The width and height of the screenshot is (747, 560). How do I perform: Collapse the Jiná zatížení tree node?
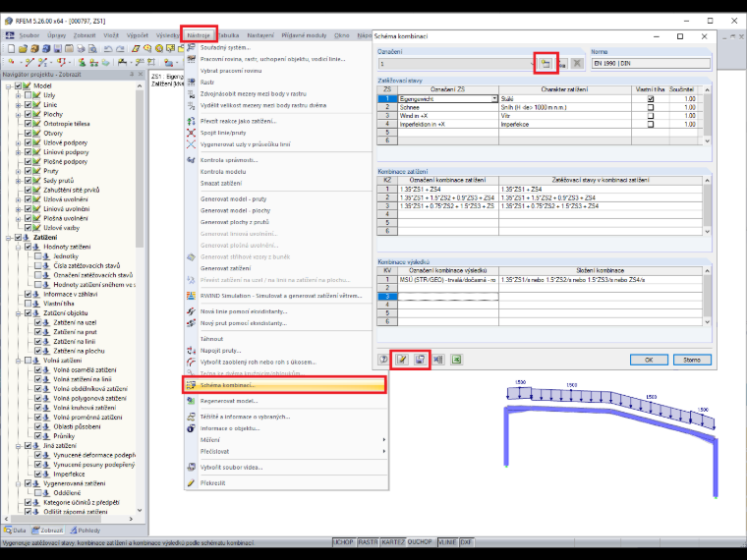click(18, 446)
